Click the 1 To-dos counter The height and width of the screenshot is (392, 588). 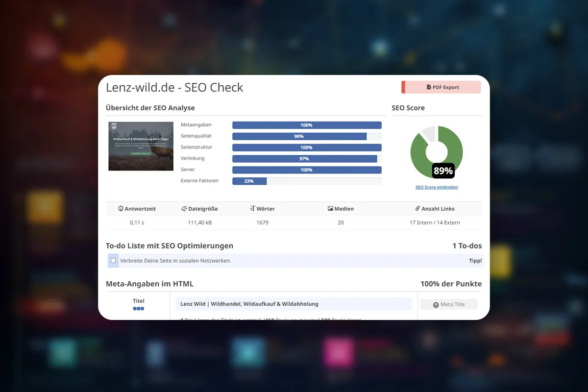(467, 246)
